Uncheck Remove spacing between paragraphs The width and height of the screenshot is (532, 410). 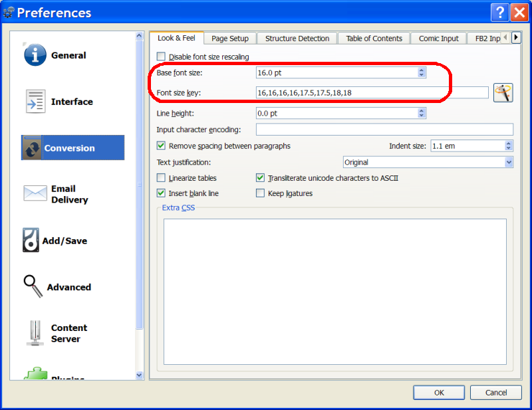(x=161, y=146)
